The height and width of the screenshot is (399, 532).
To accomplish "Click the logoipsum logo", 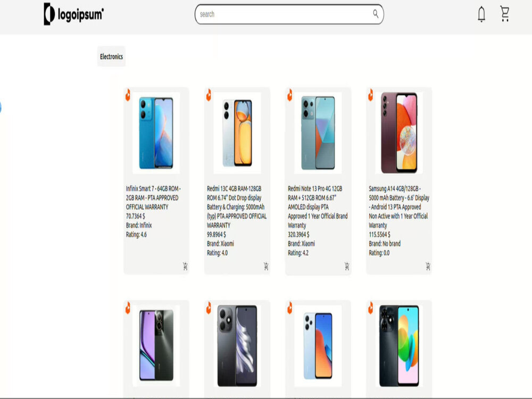I will click(x=73, y=14).
